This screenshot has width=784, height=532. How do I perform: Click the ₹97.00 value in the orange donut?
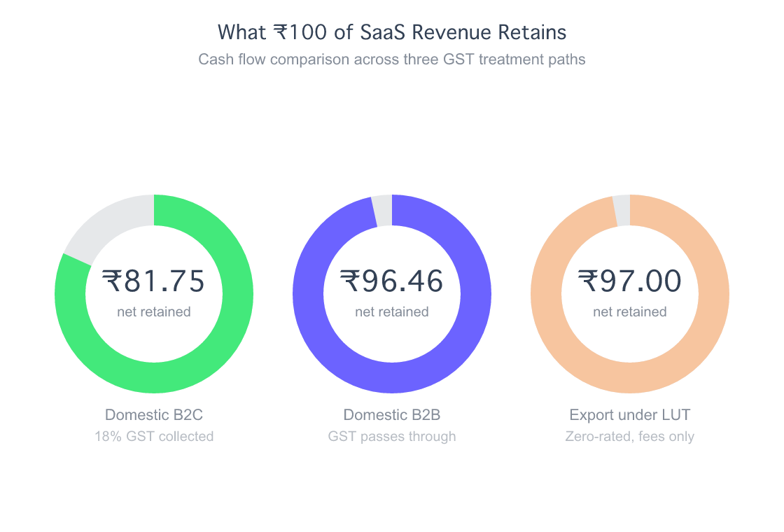coord(630,281)
